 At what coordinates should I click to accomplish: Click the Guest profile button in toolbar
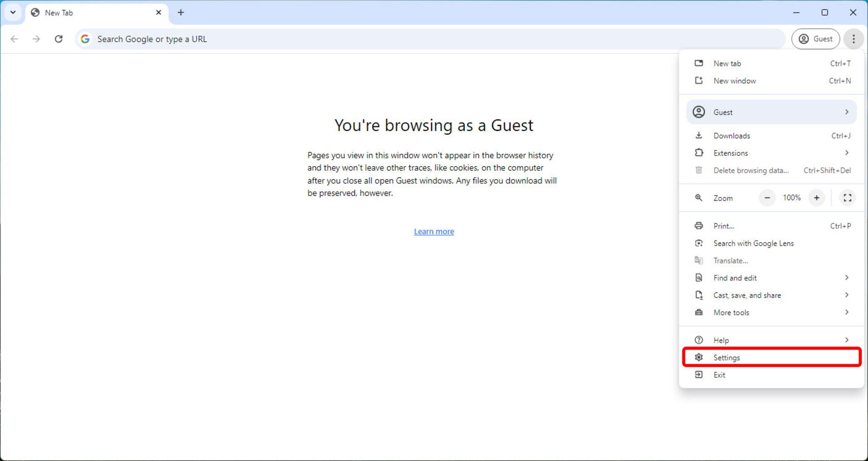click(815, 39)
